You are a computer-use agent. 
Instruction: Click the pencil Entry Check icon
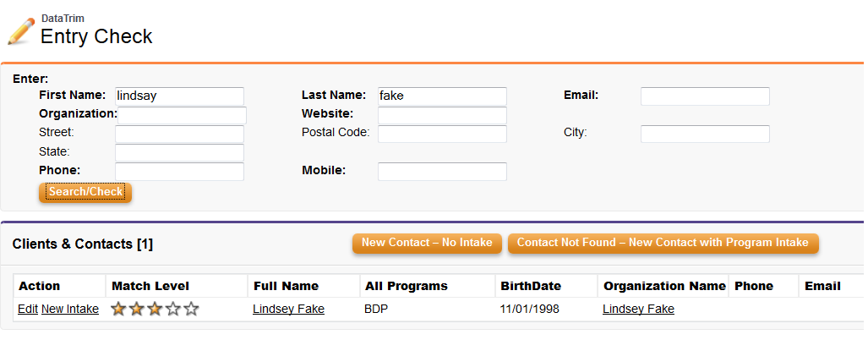coord(21,31)
